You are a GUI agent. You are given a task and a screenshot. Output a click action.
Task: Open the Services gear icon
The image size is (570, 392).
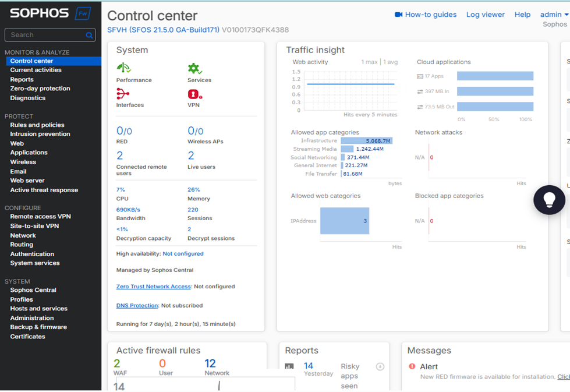pyautogui.click(x=194, y=68)
